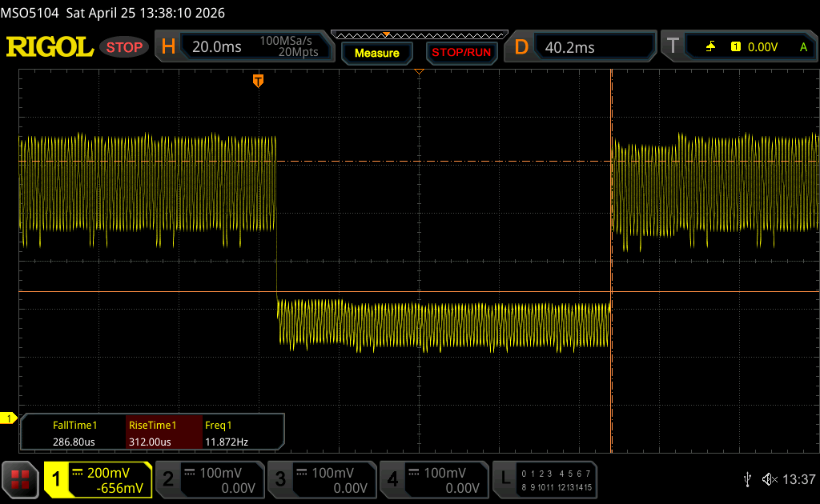Viewport: 820px width, 504px height.
Task: Open the 20.0ms timebase setting
Action: (x=217, y=47)
